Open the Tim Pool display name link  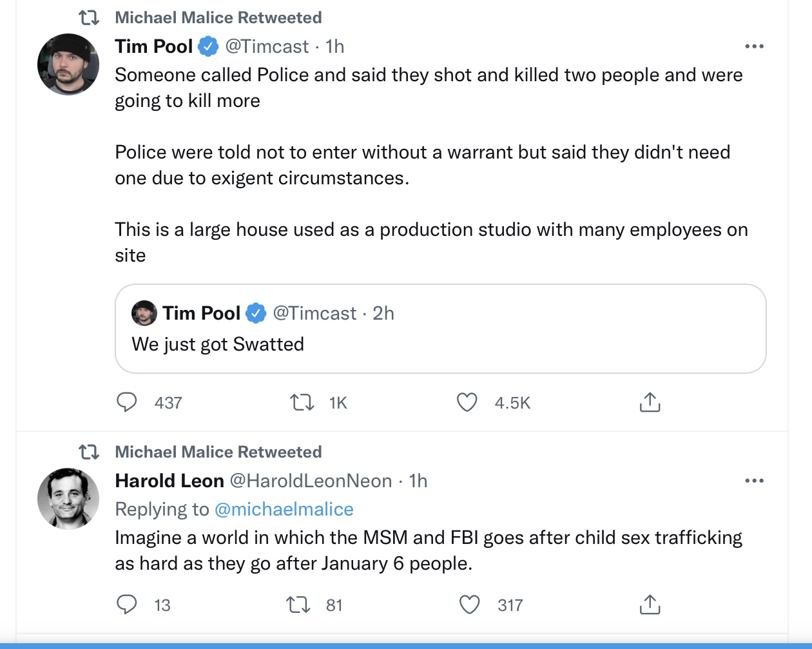click(x=154, y=46)
